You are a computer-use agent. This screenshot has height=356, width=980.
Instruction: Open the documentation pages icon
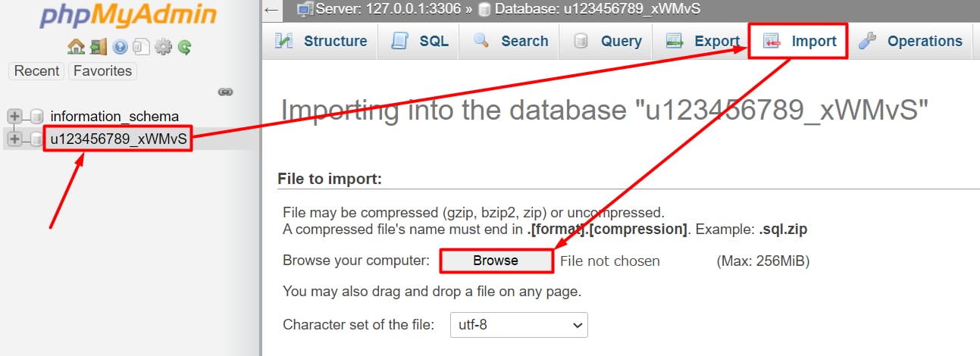click(141, 47)
